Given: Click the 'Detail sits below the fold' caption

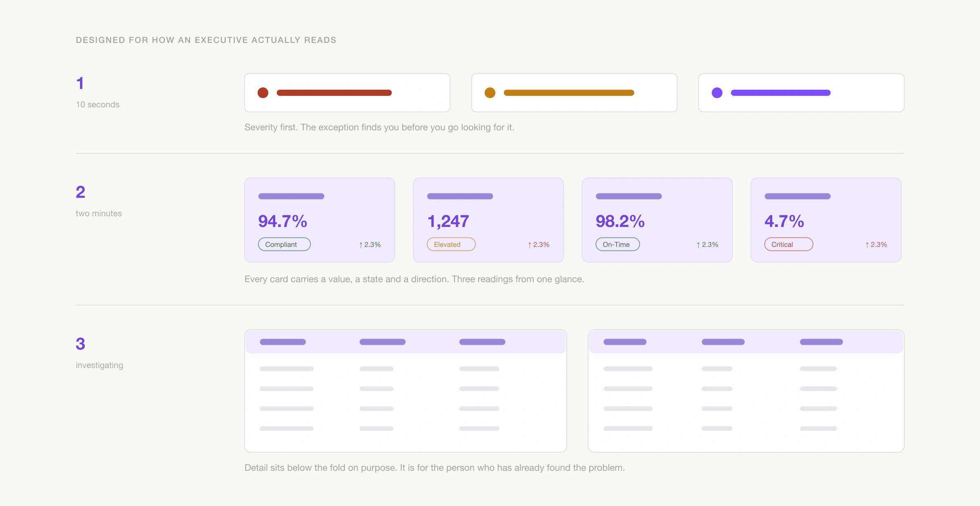Looking at the screenshot, I should (x=434, y=468).
